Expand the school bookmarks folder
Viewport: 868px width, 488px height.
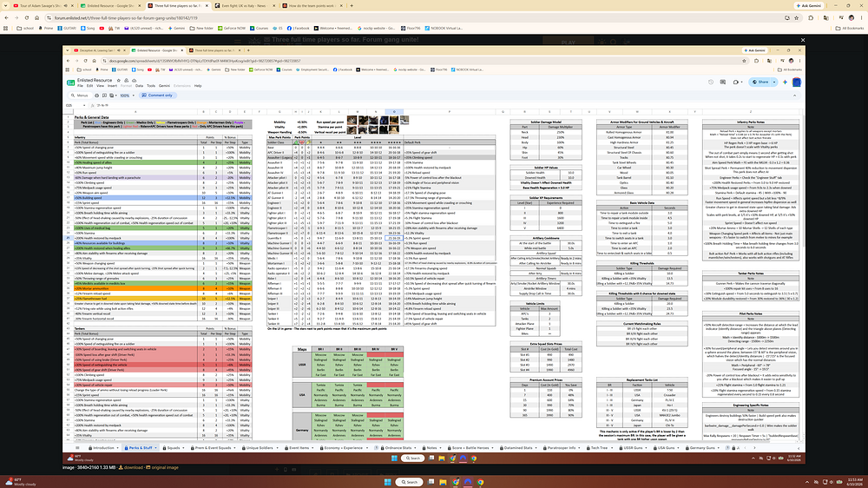pos(25,28)
